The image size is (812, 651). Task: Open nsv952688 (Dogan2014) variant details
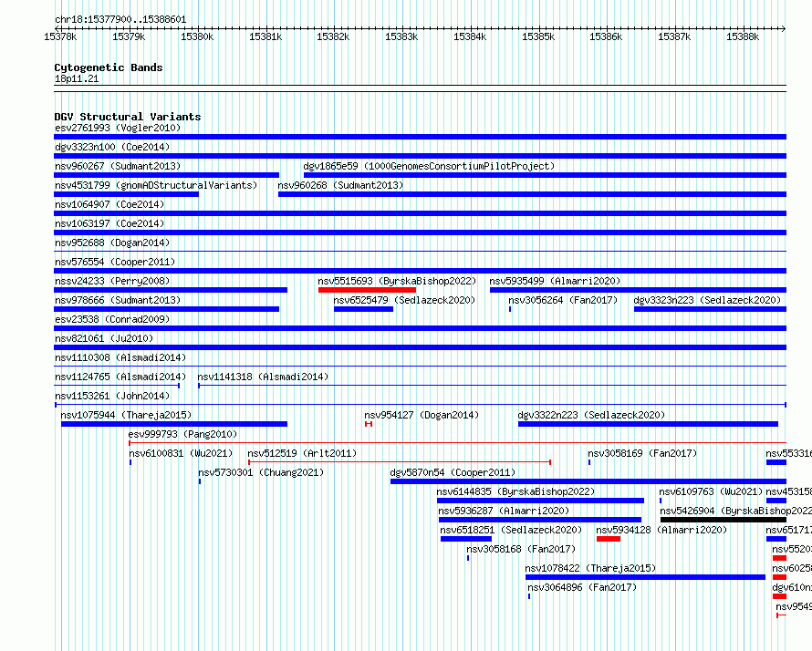[x=112, y=243]
